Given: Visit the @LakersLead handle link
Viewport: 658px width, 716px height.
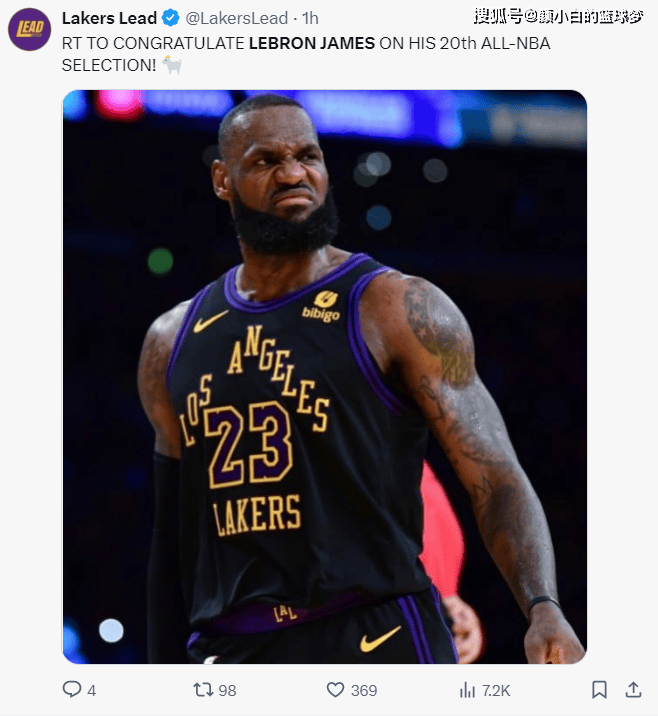Looking at the screenshot, I should point(237,18).
